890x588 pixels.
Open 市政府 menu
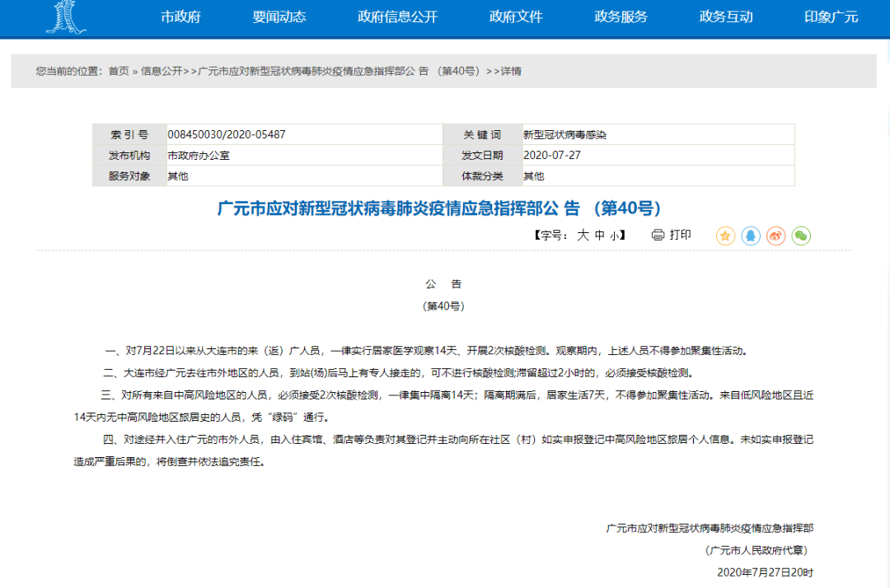click(x=180, y=17)
